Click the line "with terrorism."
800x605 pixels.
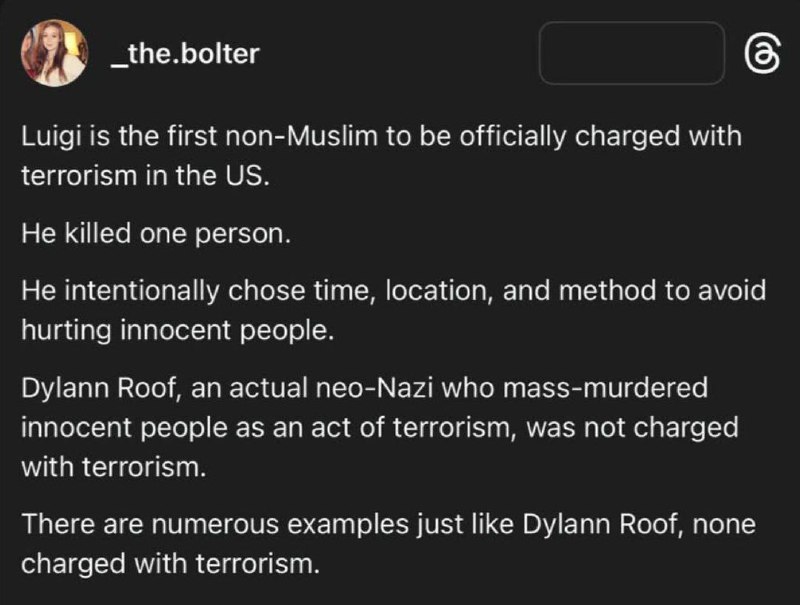coord(114,467)
